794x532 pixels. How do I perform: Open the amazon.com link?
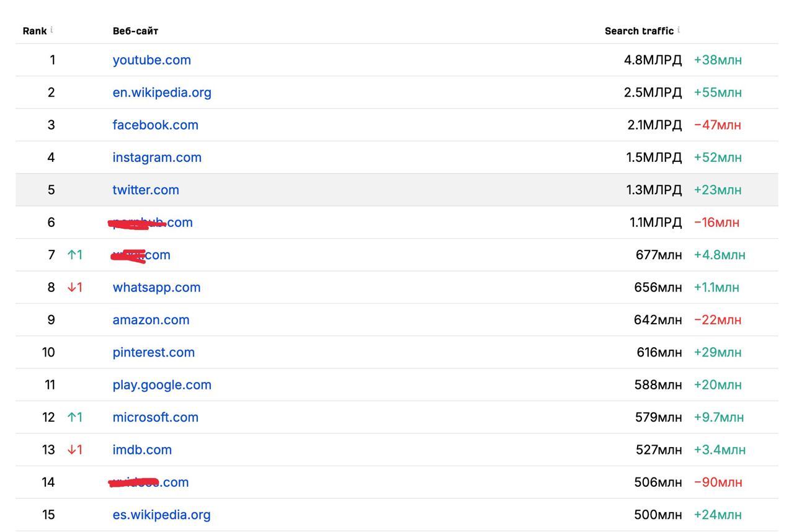[151, 320]
